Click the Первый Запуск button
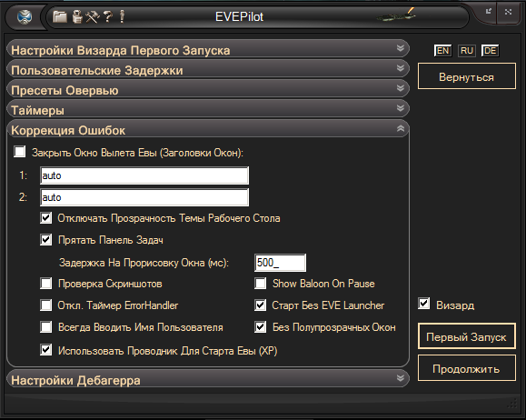 [x=467, y=336]
